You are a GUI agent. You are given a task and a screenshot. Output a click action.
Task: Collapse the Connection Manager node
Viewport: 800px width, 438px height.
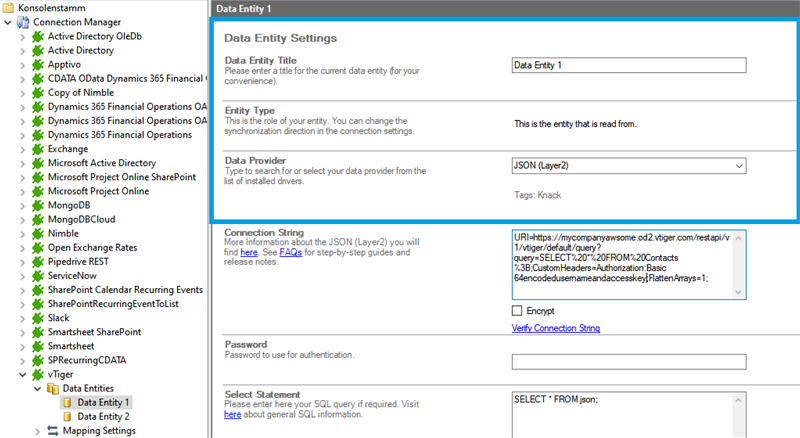click(8, 22)
